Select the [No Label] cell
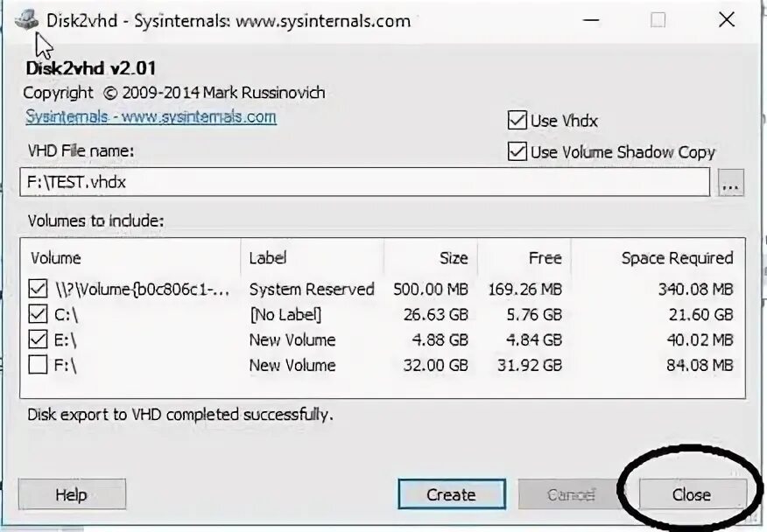The width and height of the screenshot is (767, 532). pyautogui.click(x=285, y=315)
